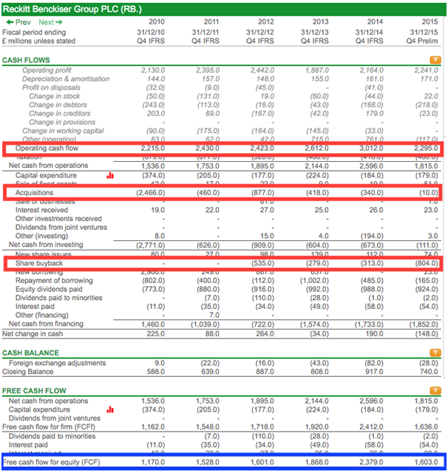Open chart icon beside Capital expenditure in Free Cash Flow
Image resolution: width=448 pixels, height=476 pixels.
(x=110, y=409)
